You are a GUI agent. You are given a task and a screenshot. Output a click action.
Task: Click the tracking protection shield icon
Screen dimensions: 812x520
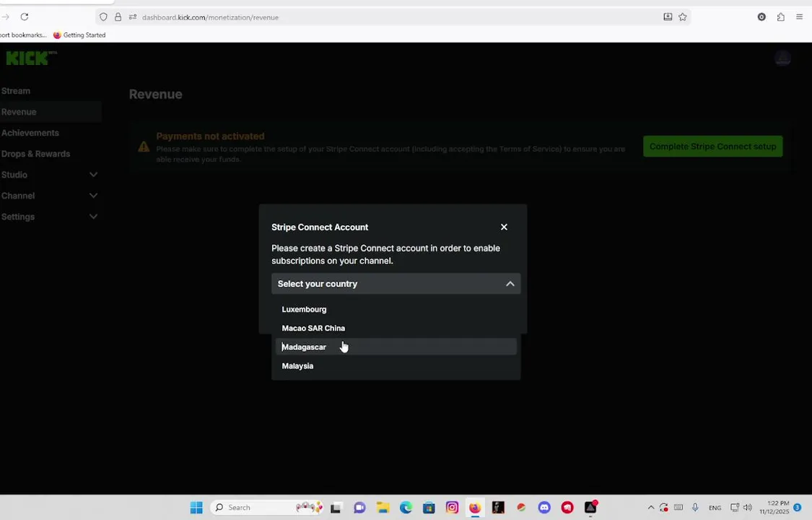[x=103, y=17]
